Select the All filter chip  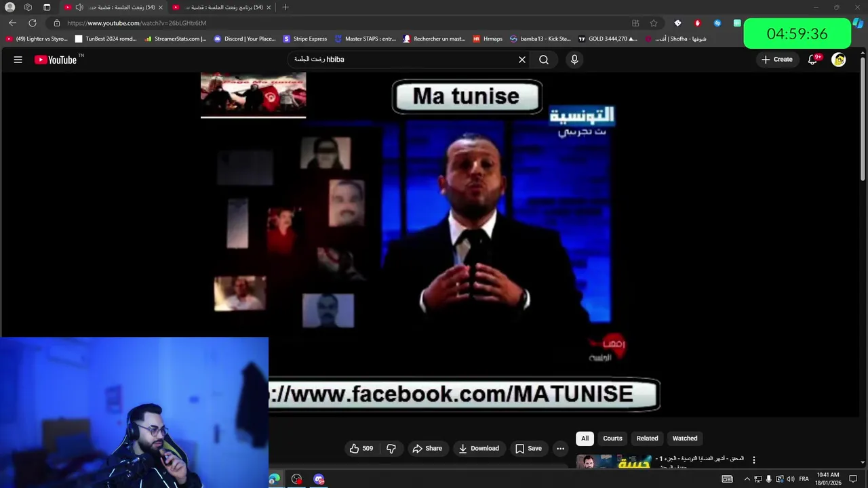coord(585,439)
